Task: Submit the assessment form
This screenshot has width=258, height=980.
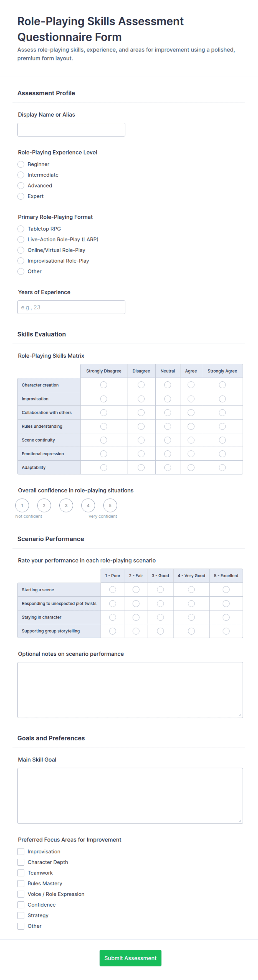Action: pyautogui.click(x=130, y=958)
